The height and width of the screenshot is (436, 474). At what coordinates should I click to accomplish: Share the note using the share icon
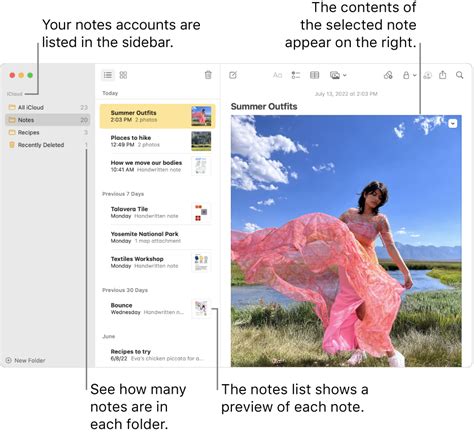point(443,75)
